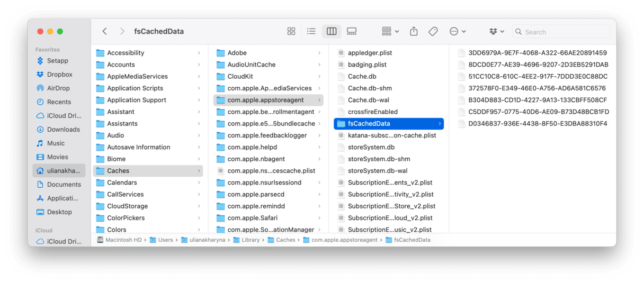Select the com.apple.appstoreagent folder
The height and width of the screenshot is (283, 644).
point(269,100)
